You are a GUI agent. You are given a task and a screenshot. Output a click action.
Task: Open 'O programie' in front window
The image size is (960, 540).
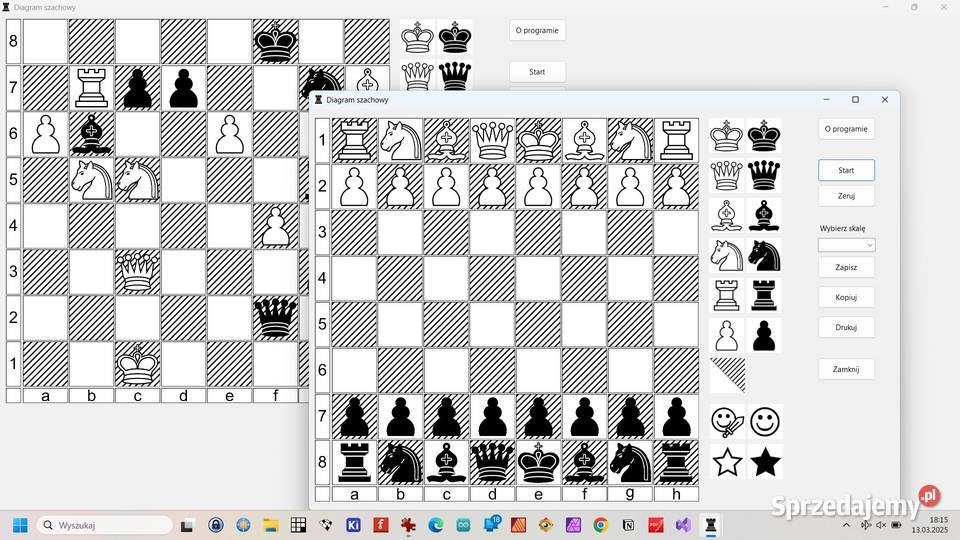point(846,129)
